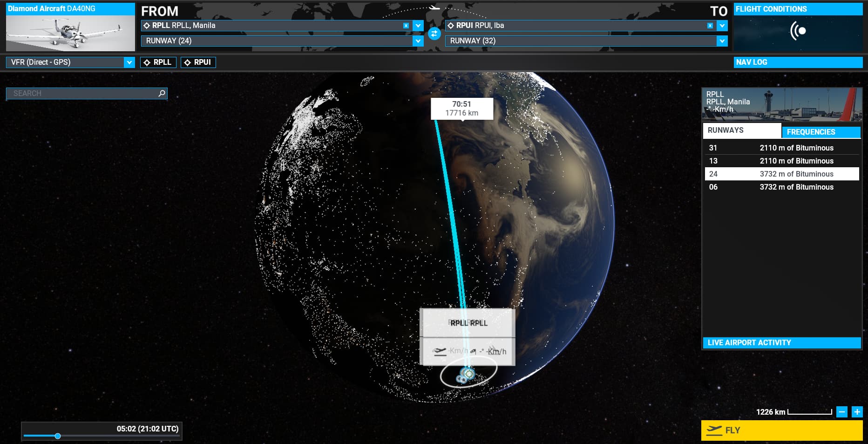Select the RPLL waypoint chip
Image resolution: width=868 pixels, height=444 pixels.
[x=158, y=62]
